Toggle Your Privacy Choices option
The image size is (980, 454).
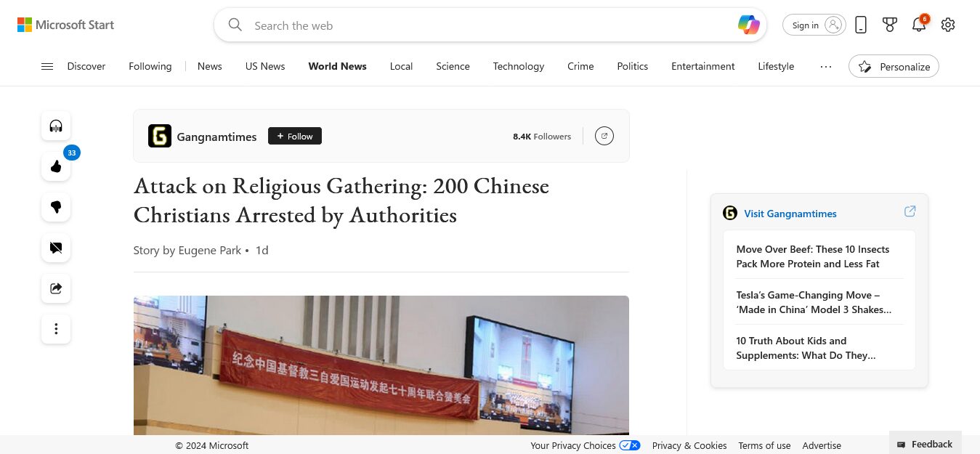[x=586, y=445]
